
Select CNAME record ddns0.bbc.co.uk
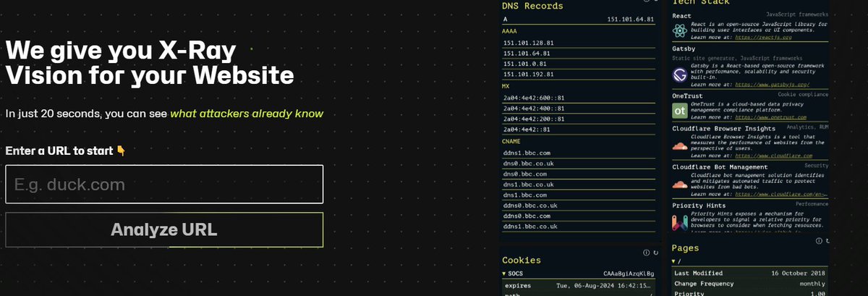579,206
